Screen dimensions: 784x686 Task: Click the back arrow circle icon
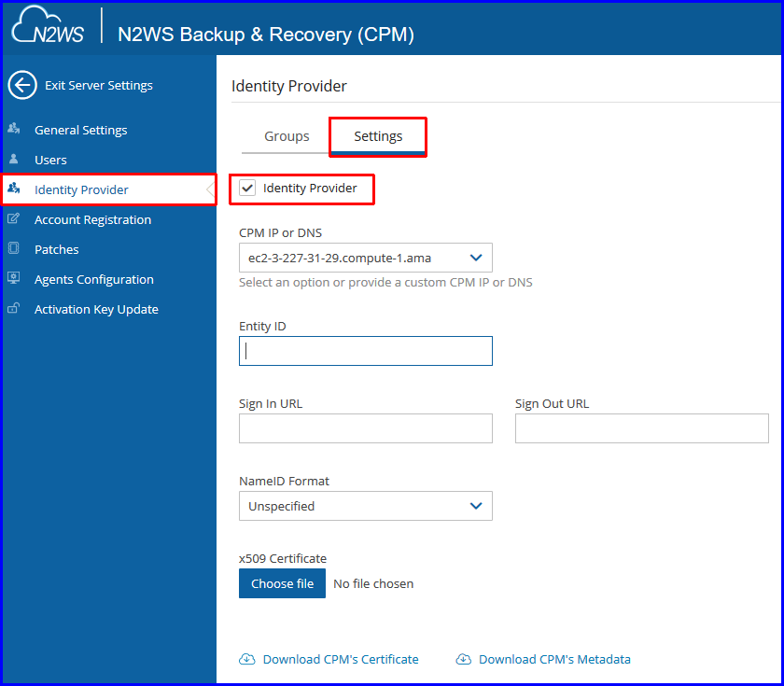click(22, 85)
